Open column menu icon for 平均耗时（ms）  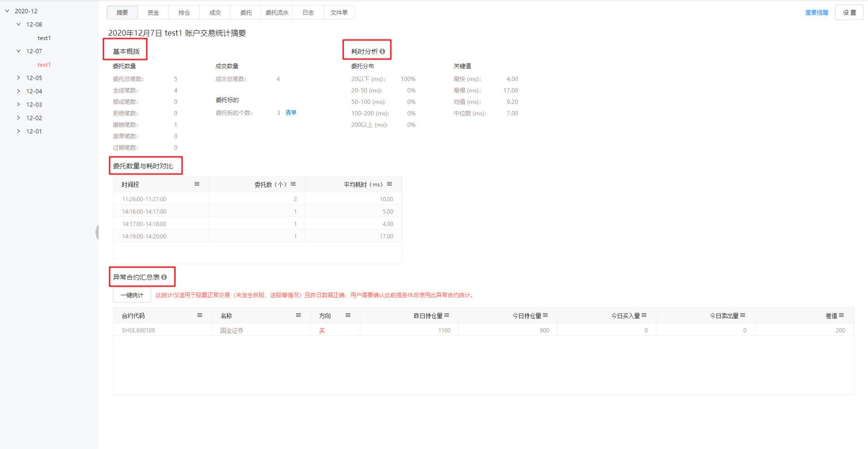[389, 184]
